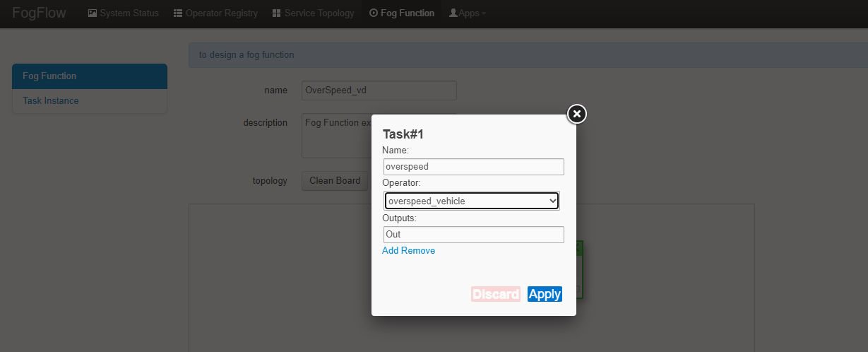Open the Operator dropdown
The width and height of the screenshot is (868, 352).
pyautogui.click(x=472, y=201)
